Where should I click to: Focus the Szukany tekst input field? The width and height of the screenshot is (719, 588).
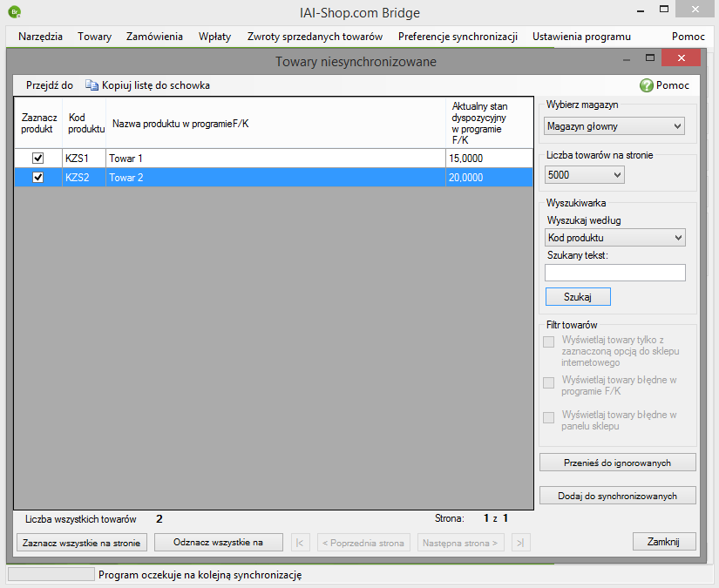pyautogui.click(x=615, y=273)
